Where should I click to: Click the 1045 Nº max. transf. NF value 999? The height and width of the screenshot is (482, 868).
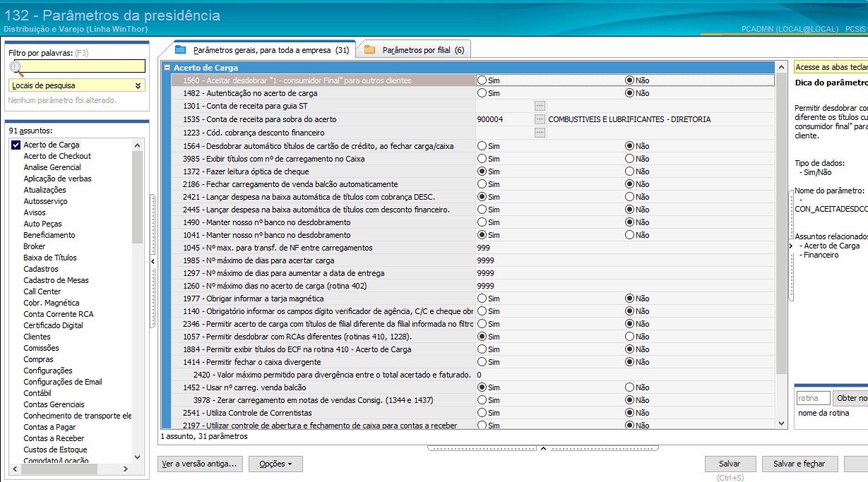[x=483, y=248]
